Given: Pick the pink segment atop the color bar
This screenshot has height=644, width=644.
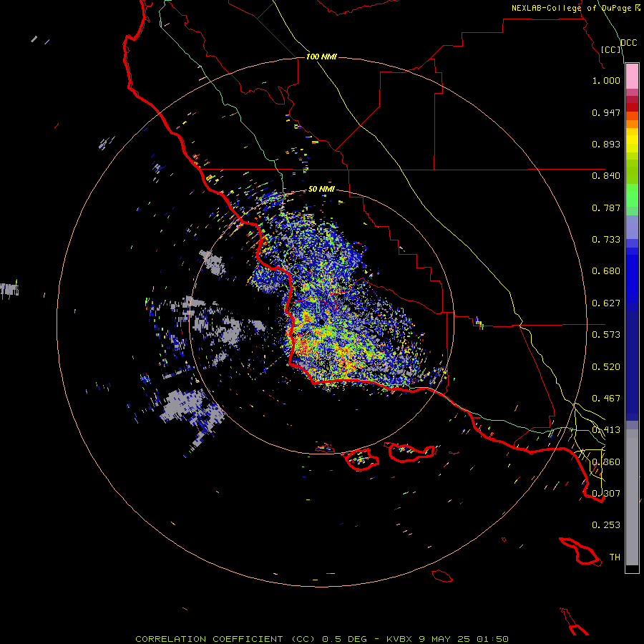Looking at the screenshot, I should 632,76.
